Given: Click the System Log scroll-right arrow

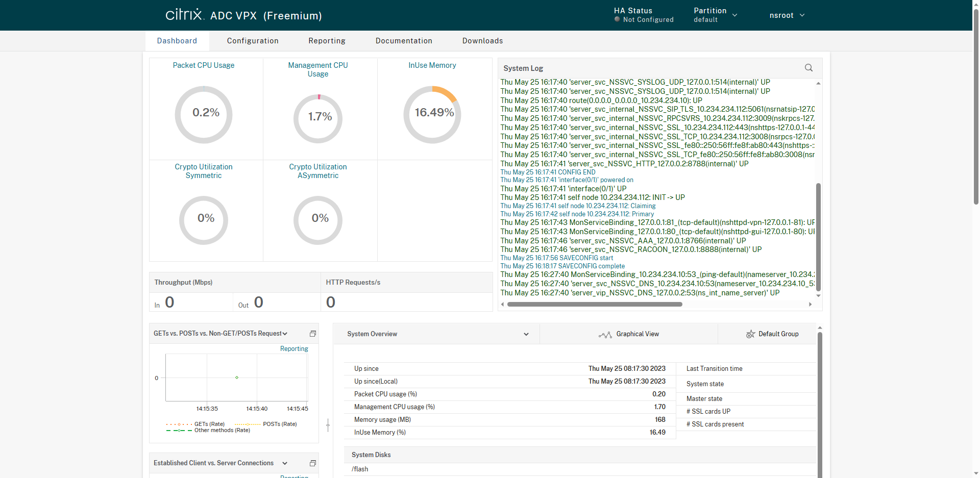Looking at the screenshot, I should pos(810,305).
